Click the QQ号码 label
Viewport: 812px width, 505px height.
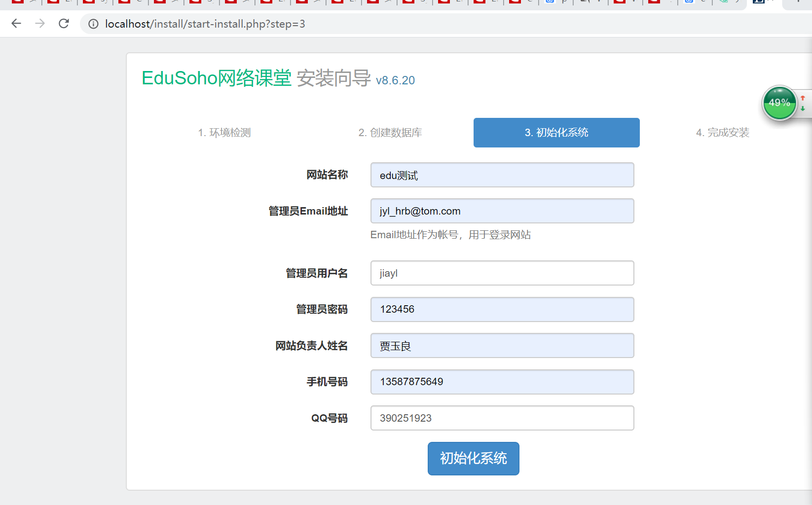(329, 418)
